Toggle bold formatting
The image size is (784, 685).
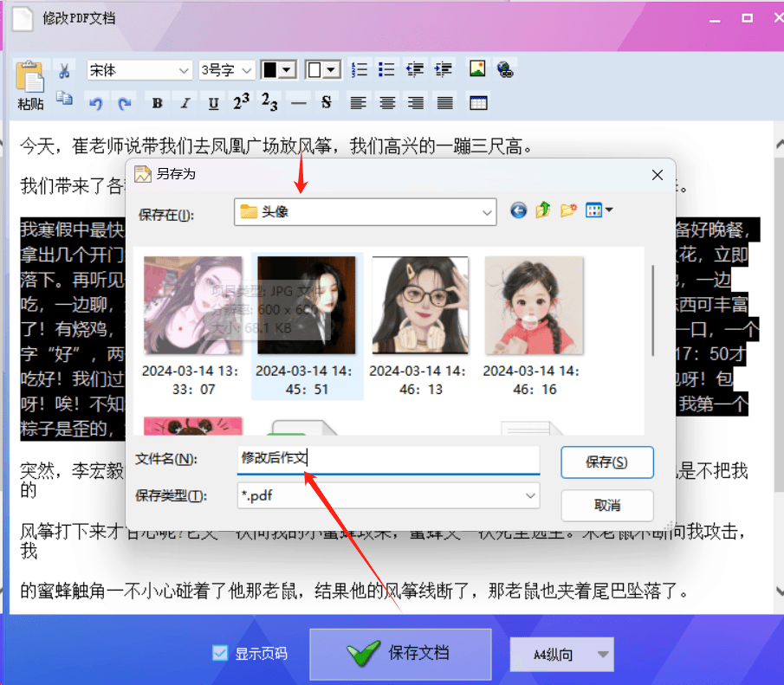156,102
